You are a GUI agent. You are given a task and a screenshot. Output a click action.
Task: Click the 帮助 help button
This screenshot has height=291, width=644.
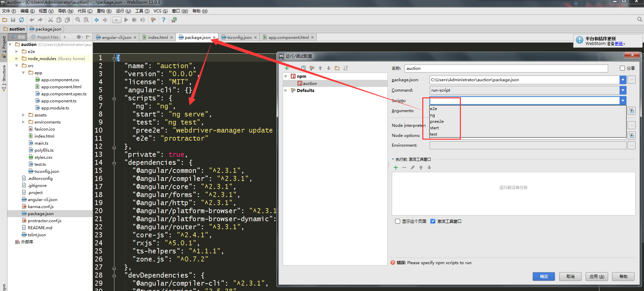[x=623, y=276]
